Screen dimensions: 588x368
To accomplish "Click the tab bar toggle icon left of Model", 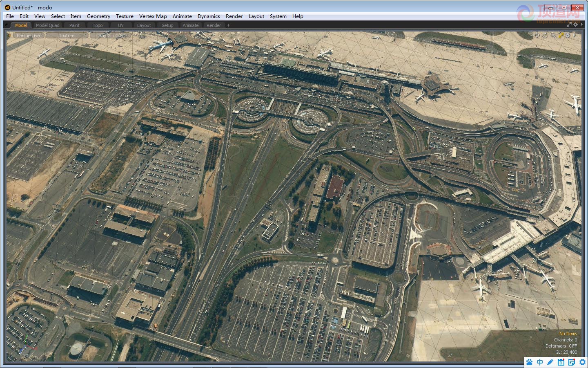I will (7, 25).
